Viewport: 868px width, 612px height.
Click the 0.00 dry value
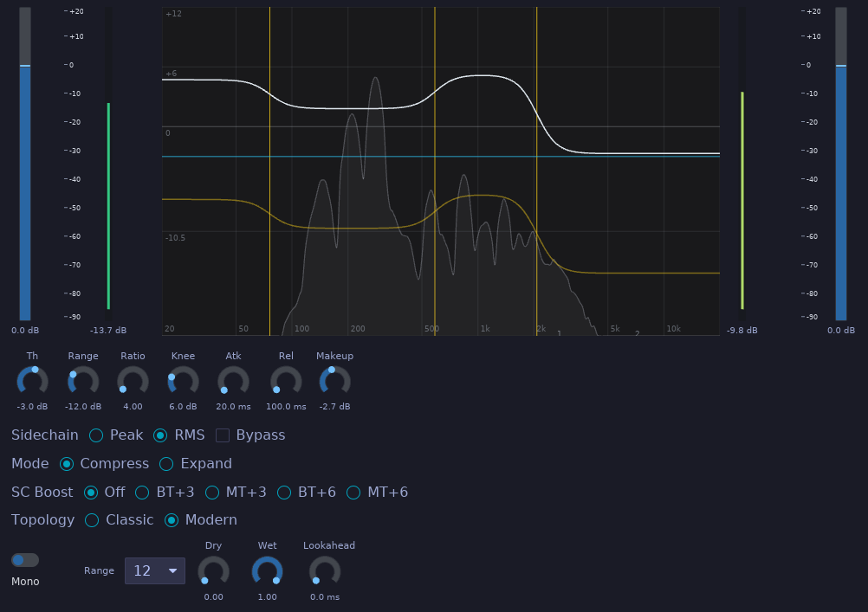pos(214,597)
